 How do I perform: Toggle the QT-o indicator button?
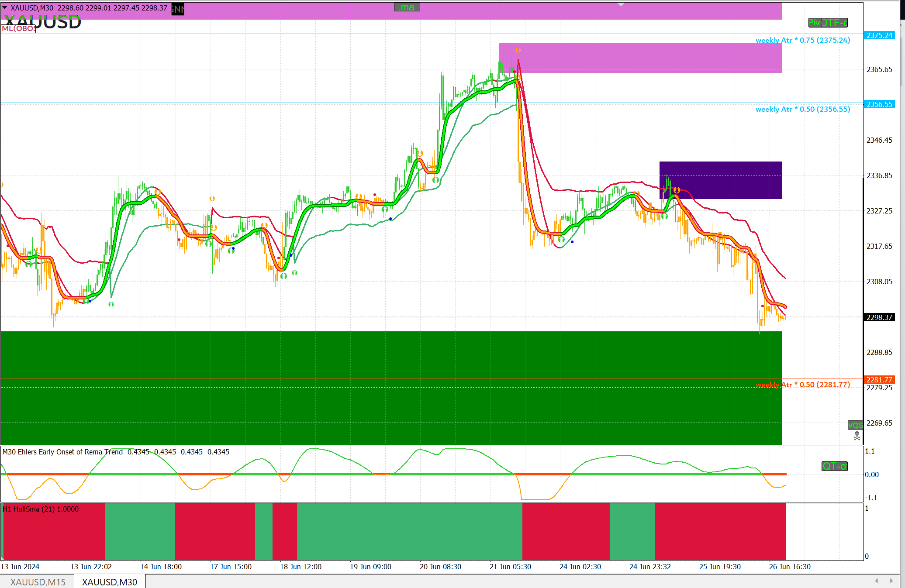click(x=834, y=466)
